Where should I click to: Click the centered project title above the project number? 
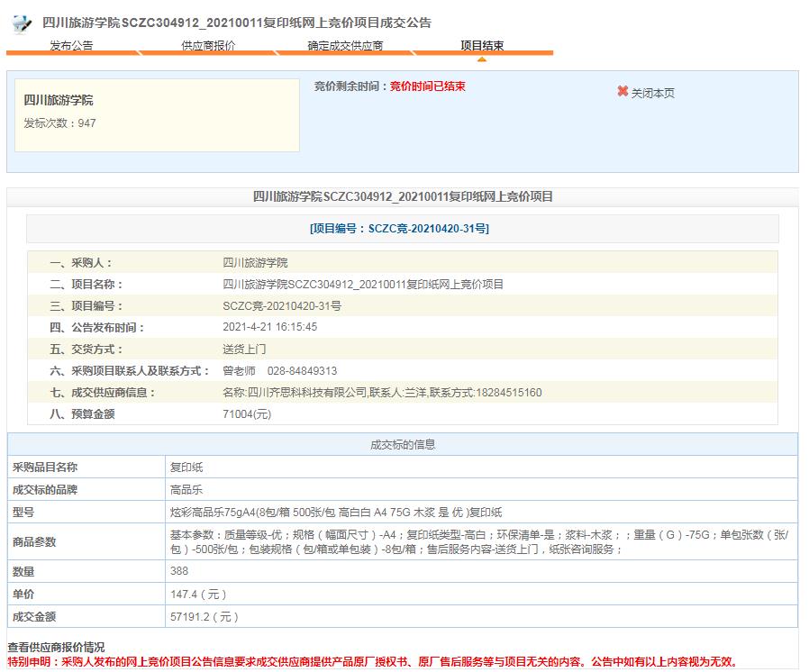point(403,196)
